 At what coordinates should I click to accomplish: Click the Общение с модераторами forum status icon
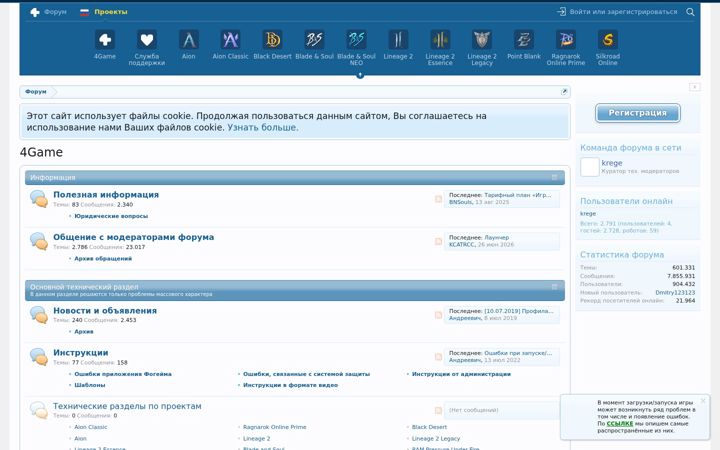coord(39,241)
